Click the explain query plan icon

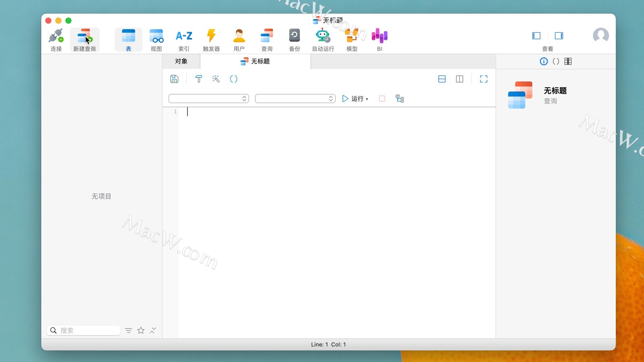[x=400, y=99]
